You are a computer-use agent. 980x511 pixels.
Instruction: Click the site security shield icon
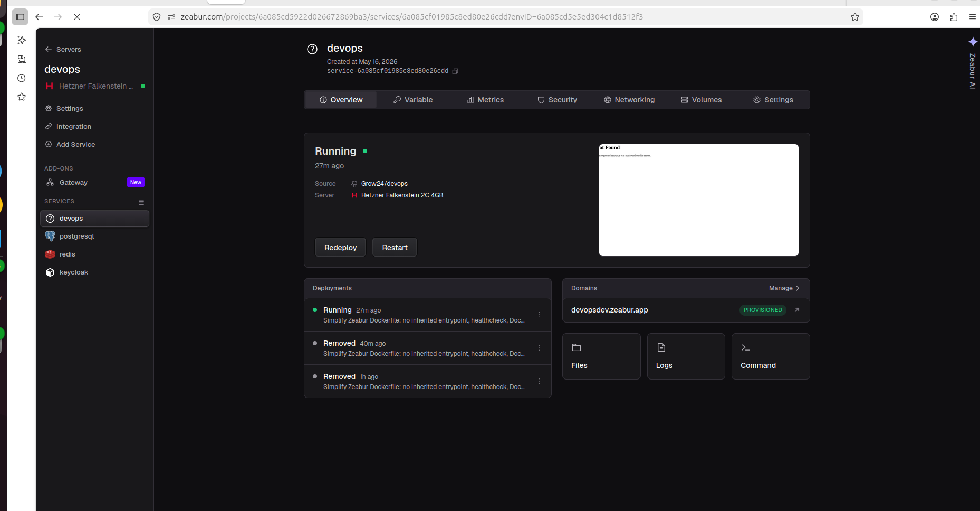pos(157,17)
